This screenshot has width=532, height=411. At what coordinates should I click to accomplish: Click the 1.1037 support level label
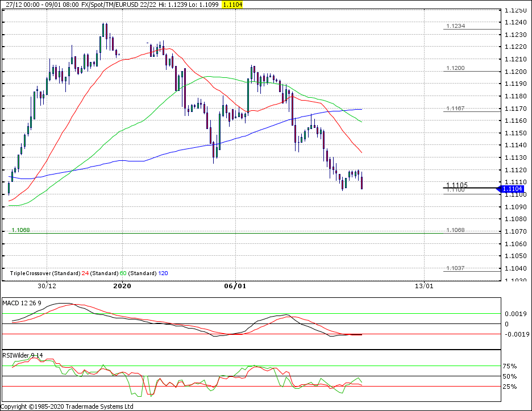click(x=455, y=268)
